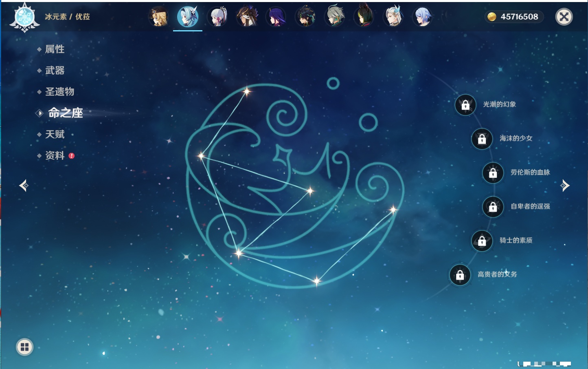Go to the previous character with the left arrow
The width and height of the screenshot is (588, 369).
click(x=24, y=186)
